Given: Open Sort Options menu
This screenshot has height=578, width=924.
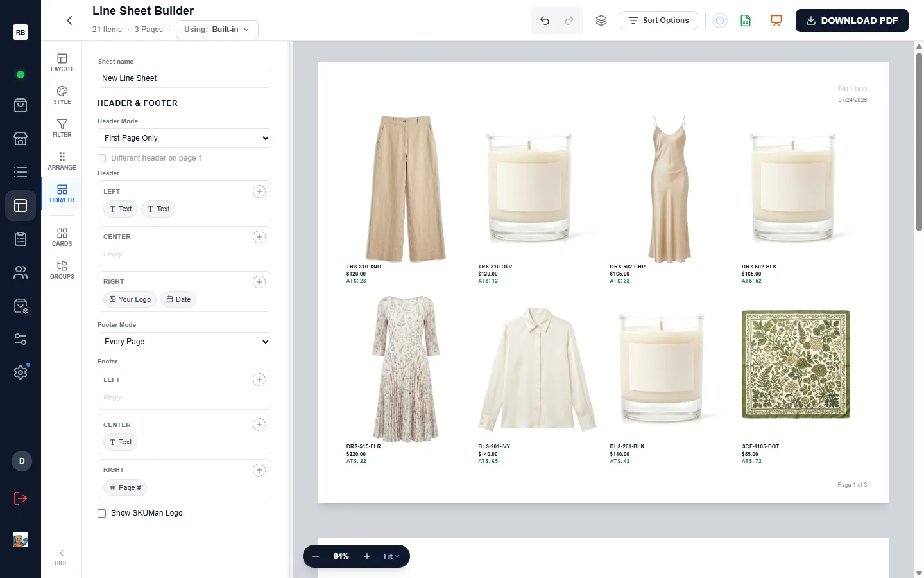Looking at the screenshot, I should (658, 21).
